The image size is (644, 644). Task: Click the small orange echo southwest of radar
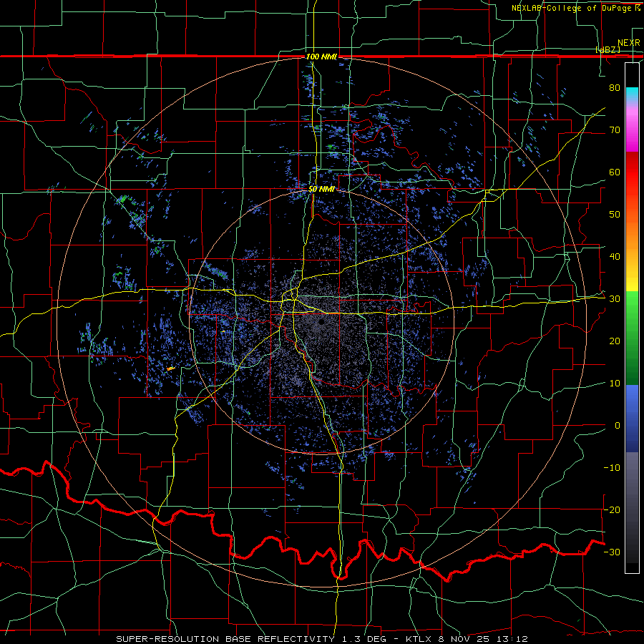171,369
